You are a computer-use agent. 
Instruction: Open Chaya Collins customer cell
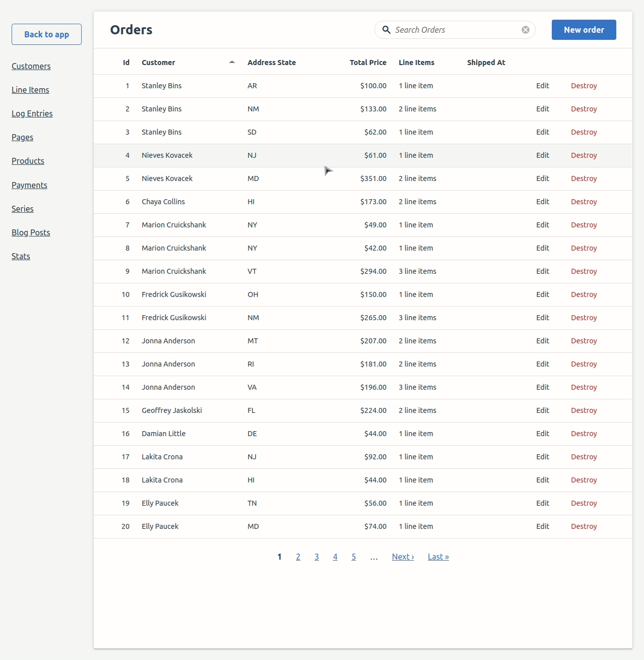(163, 202)
